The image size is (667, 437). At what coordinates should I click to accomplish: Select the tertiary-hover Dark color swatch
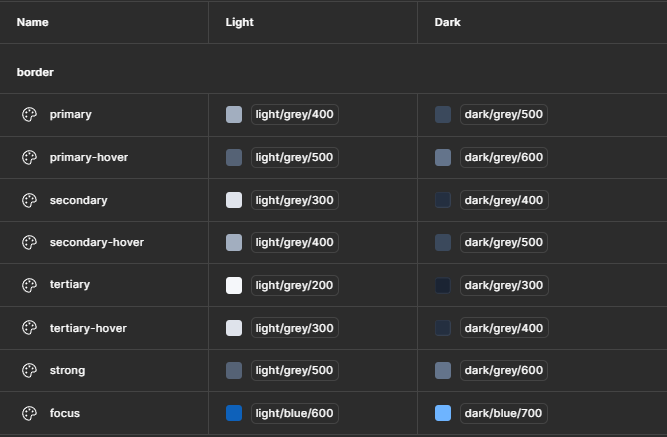click(443, 328)
